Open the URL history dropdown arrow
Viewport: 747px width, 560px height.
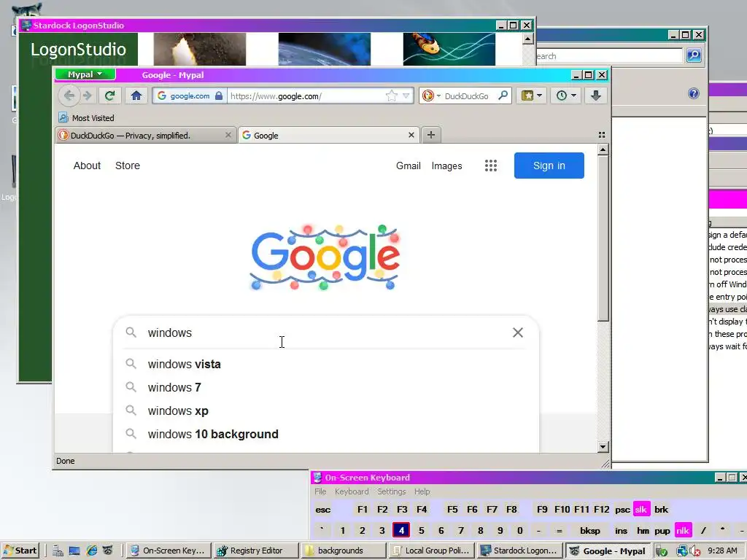(x=406, y=96)
